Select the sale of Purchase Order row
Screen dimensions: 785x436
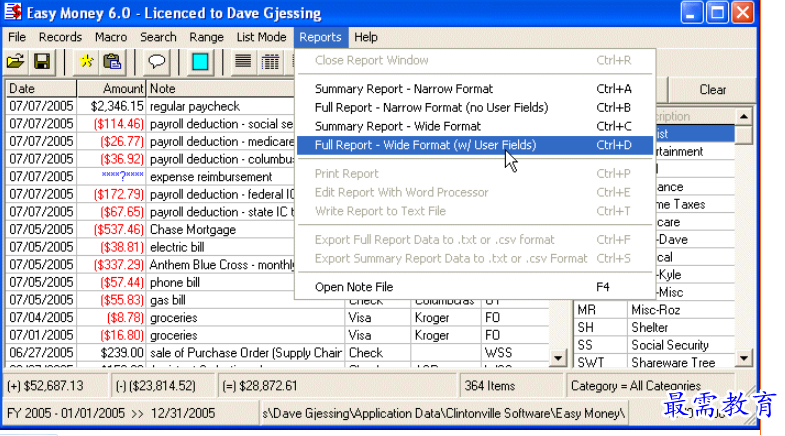278,353
